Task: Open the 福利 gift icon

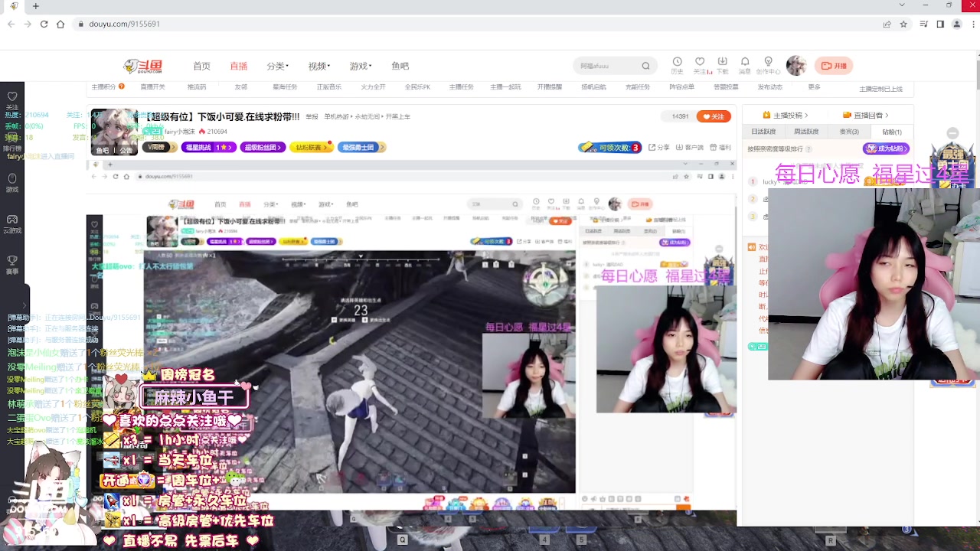Action: click(720, 147)
